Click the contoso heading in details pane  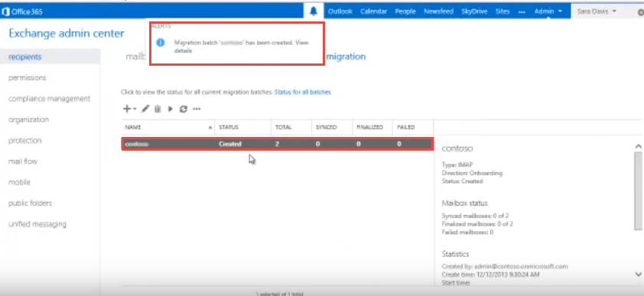point(457,148)
